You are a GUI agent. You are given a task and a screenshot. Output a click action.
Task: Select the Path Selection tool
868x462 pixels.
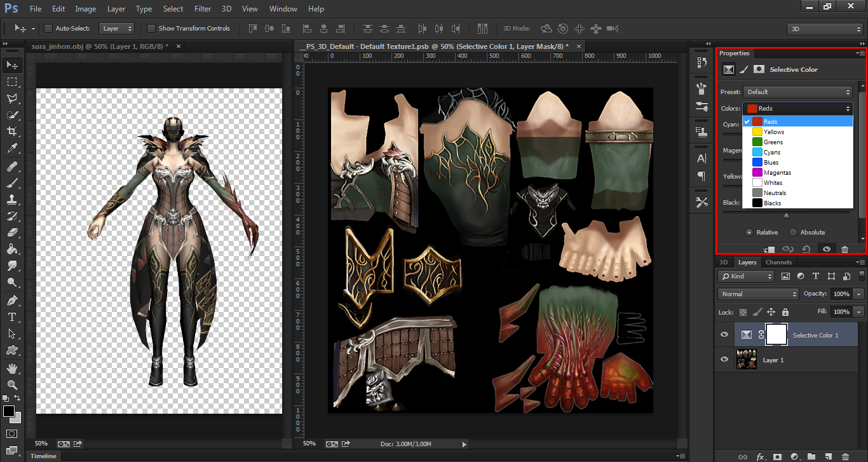(12, 333)
